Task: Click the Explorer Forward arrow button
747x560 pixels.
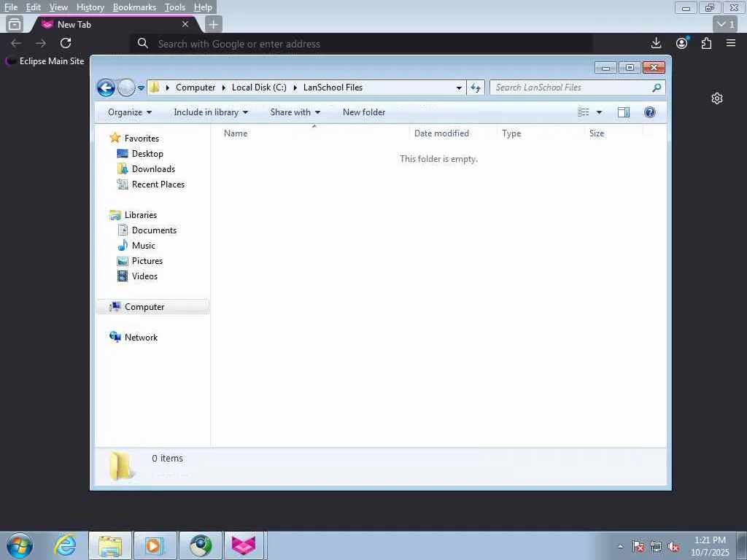Action: [126, 87]
